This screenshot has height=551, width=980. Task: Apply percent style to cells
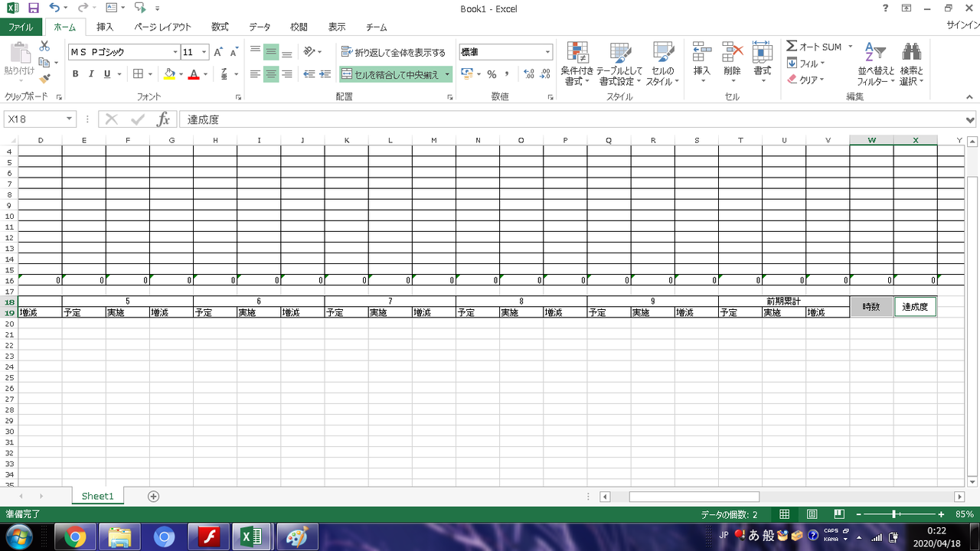click(x=492, y=74)
